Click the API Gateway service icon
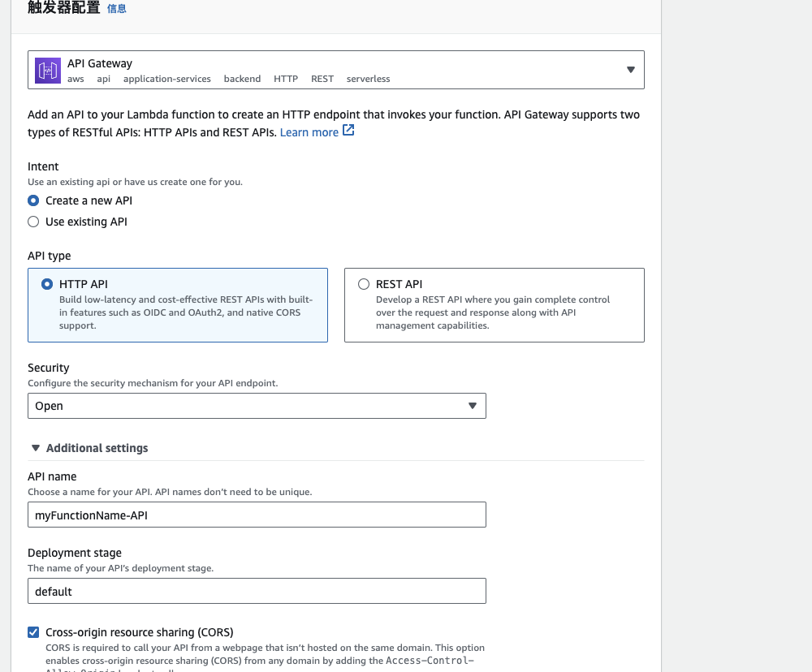 (x=48, y=71)
